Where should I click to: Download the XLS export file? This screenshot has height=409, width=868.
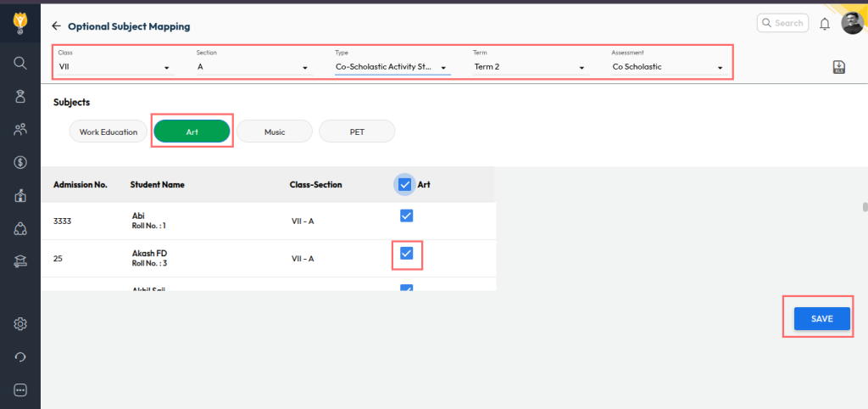coord(838,68)
